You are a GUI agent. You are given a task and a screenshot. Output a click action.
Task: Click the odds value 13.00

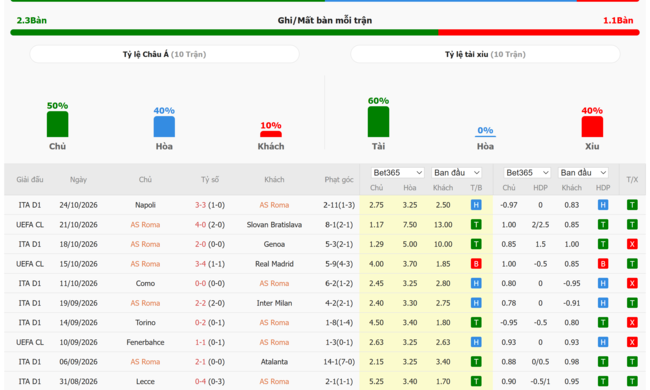443,225
